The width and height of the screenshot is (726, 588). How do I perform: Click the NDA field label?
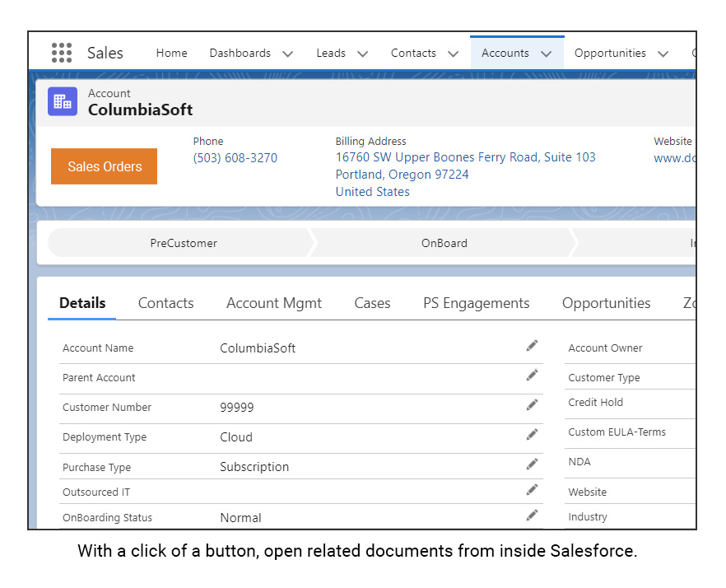pyautogui.click(x=579, y=461)
